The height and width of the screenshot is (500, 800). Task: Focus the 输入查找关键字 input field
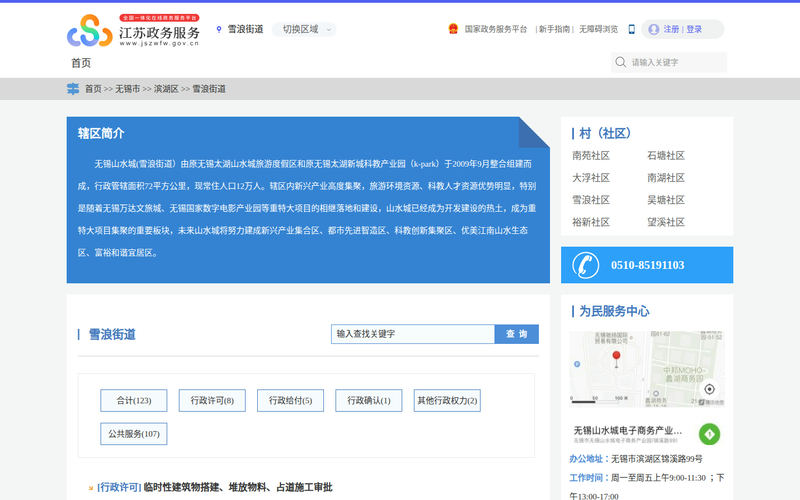coord(413,334)
